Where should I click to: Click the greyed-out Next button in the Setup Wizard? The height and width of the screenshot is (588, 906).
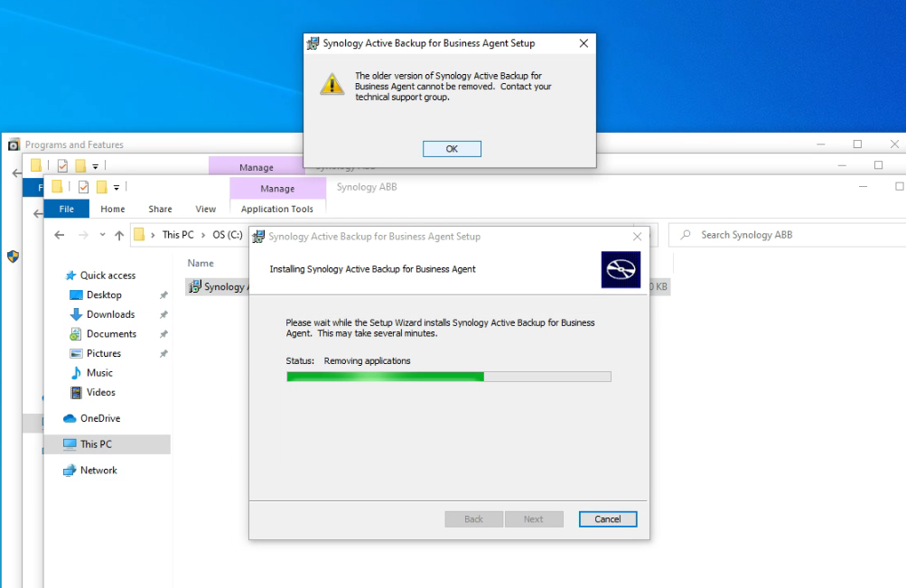[x=533, y=519]
